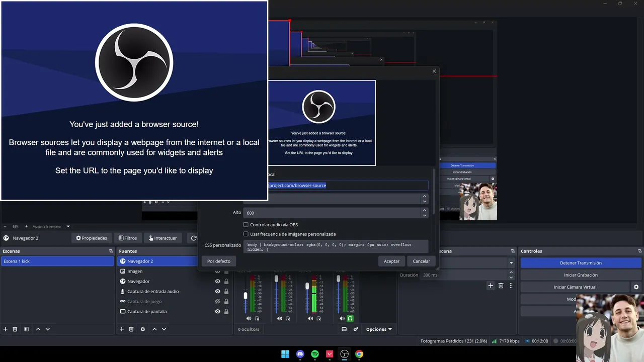This screenshot has height=362, width=644.
Task: Open scene filters icon in Escenas toolbar
Action: (x=26, y=329)
